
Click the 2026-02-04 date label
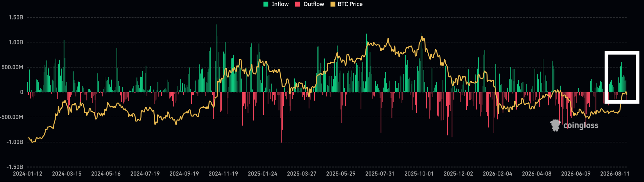[497, 174]
